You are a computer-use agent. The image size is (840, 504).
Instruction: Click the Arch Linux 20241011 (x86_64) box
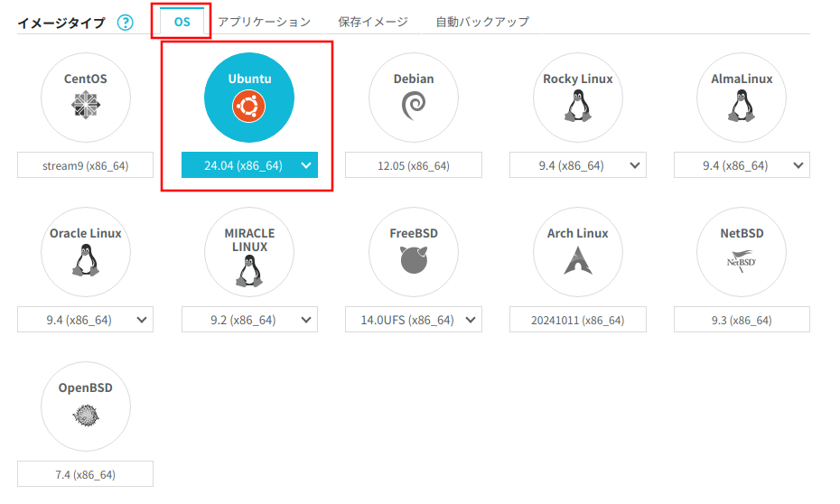(x=577, y=319)
